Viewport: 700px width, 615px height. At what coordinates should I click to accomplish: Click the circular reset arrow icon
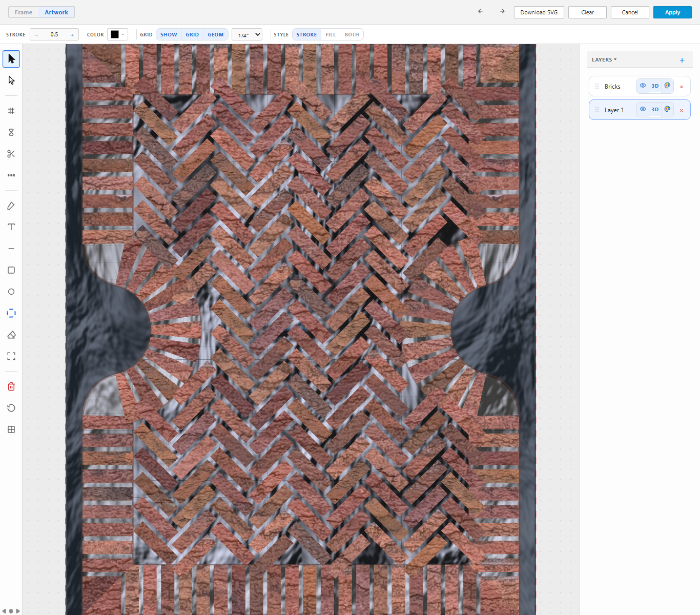[11, 408]
